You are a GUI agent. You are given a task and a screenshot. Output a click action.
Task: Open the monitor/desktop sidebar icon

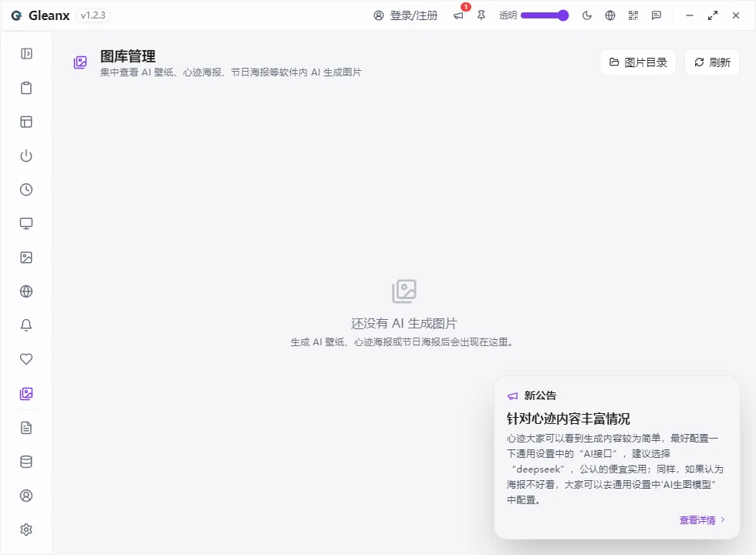click(x=26, y=224)
